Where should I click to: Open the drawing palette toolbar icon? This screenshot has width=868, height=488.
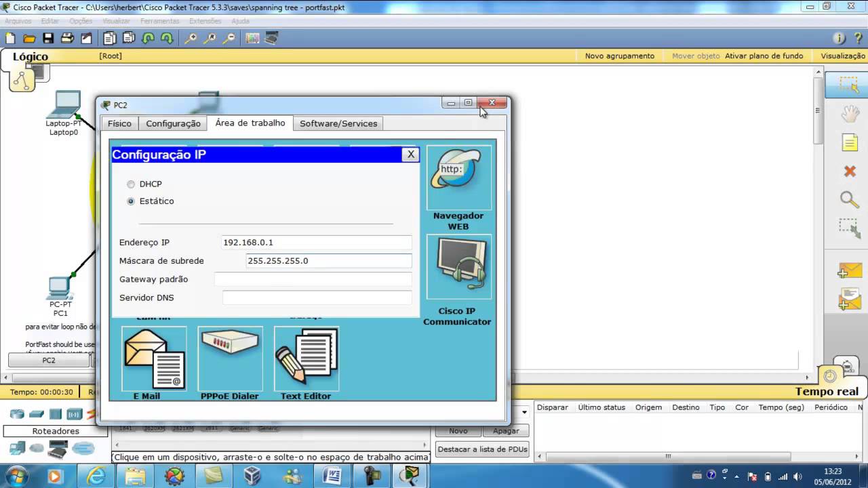coord(252,39)
